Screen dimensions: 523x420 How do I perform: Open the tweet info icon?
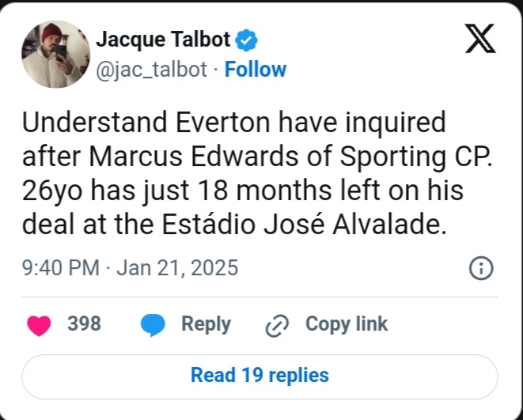coord(481,268)
